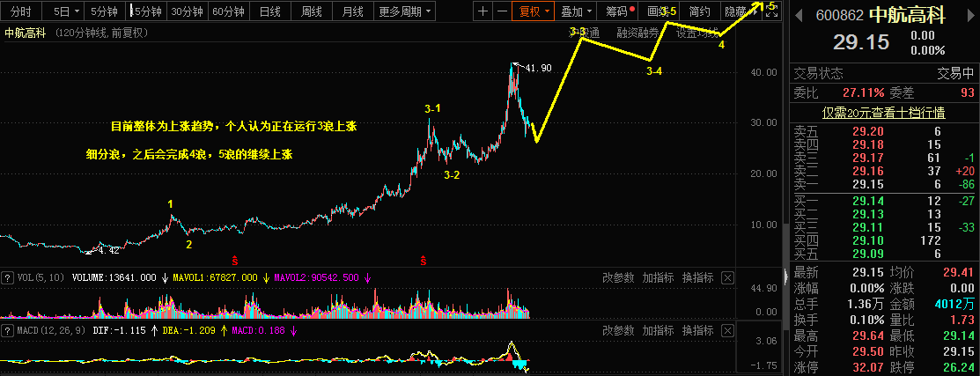Click 改参数 in the MACD panel

point(619,330)
